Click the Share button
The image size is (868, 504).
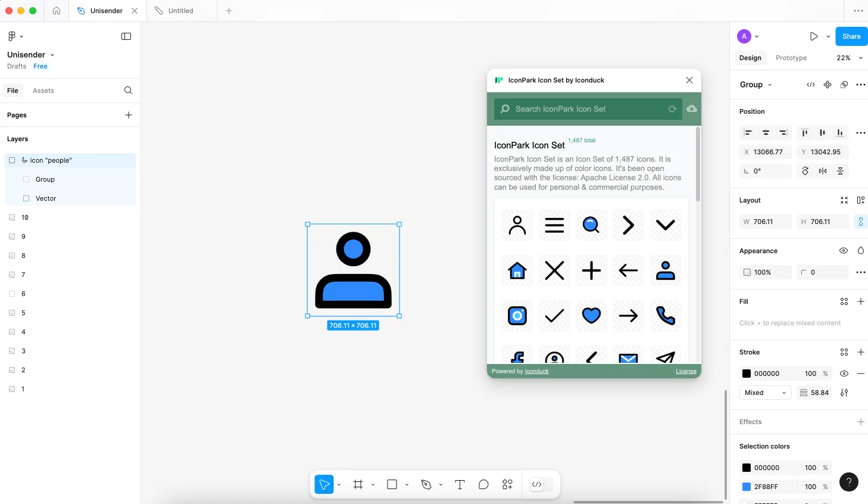[851, 36]
